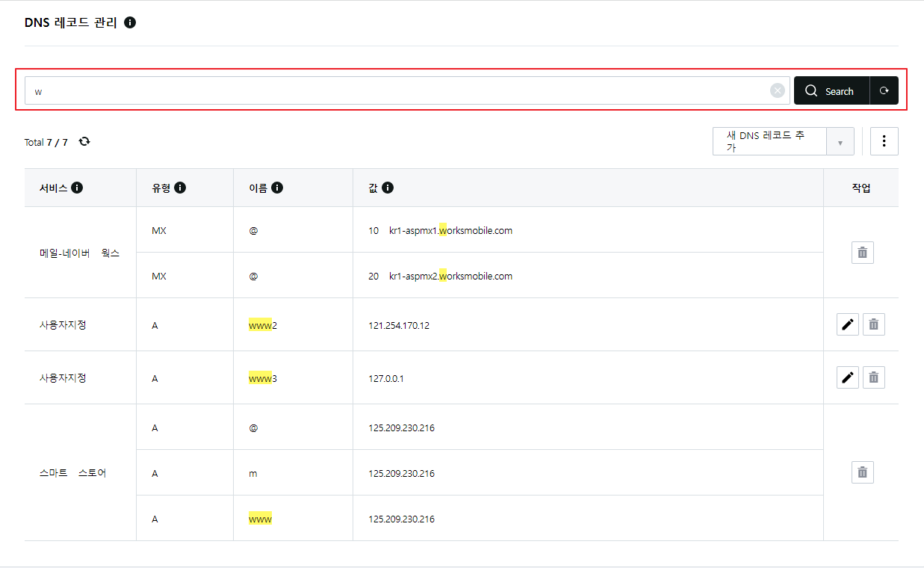Click info icon next to 값 header
Screen dimensions: 924x568
[387, 188]
